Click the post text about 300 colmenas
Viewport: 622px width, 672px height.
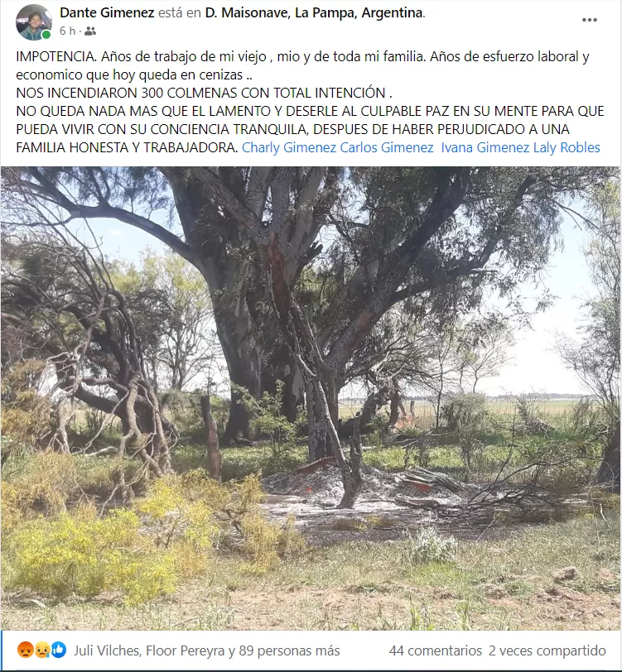click(x=204, y=93)
